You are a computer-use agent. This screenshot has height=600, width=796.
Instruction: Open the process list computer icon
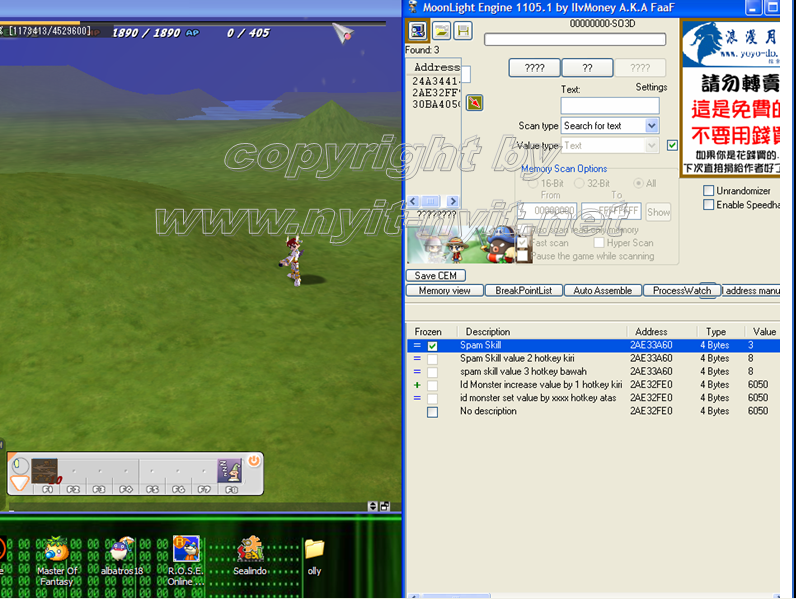tap(418, 31)
